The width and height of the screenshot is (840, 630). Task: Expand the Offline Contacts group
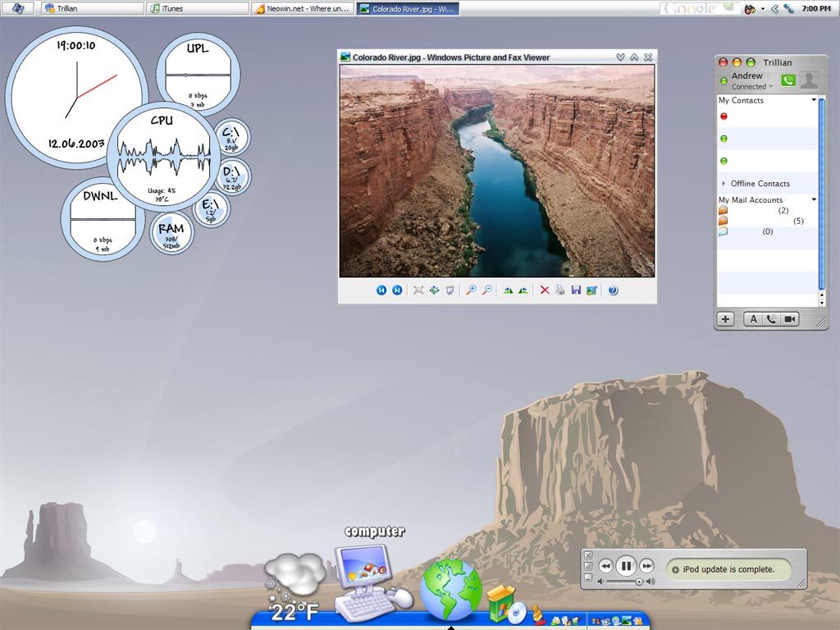pyautogui.click(x=724, y=184)
